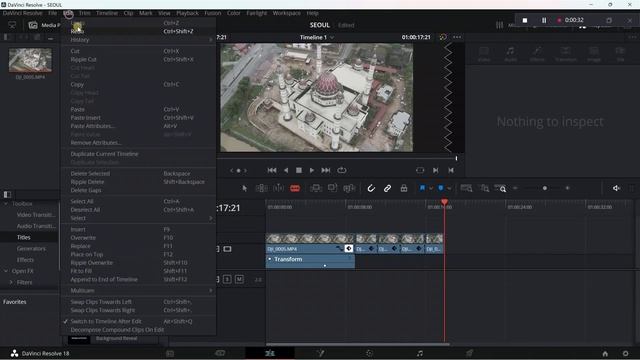Choose Paste Attributes from Edit menu

[139, 126]
